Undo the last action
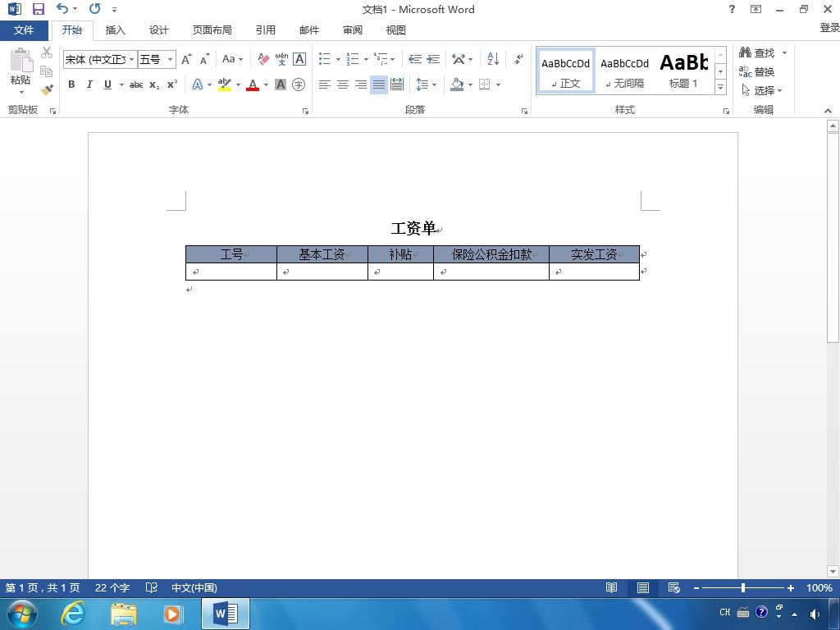 point(62,9)
